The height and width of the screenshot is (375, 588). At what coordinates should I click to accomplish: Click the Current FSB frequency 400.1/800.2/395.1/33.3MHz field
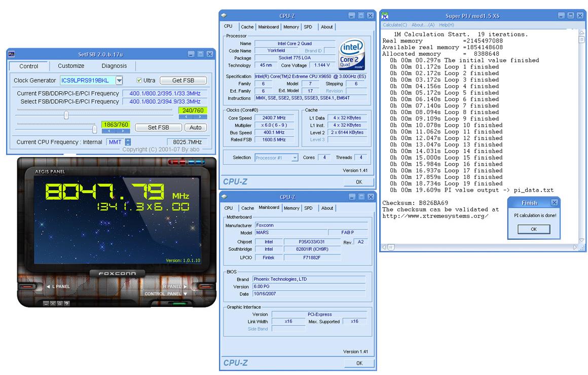[x=165, y=93]
